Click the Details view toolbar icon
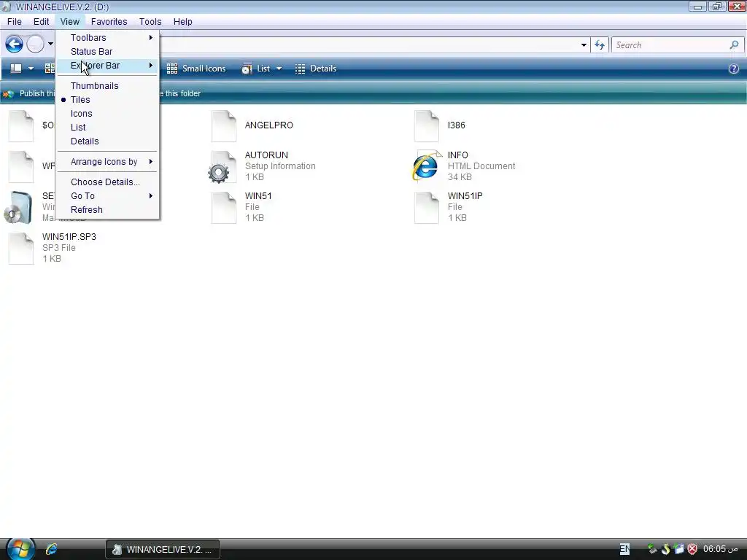Image resolution: width=747 pixels, height=560 pixels. coord(300,69)
